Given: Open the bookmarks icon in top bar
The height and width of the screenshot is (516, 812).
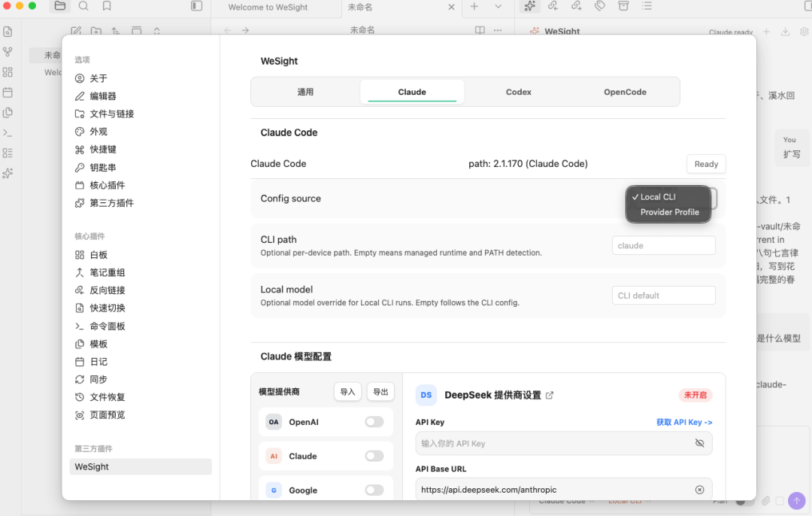Looking at the screenshot, I should [x=107, y=6].
